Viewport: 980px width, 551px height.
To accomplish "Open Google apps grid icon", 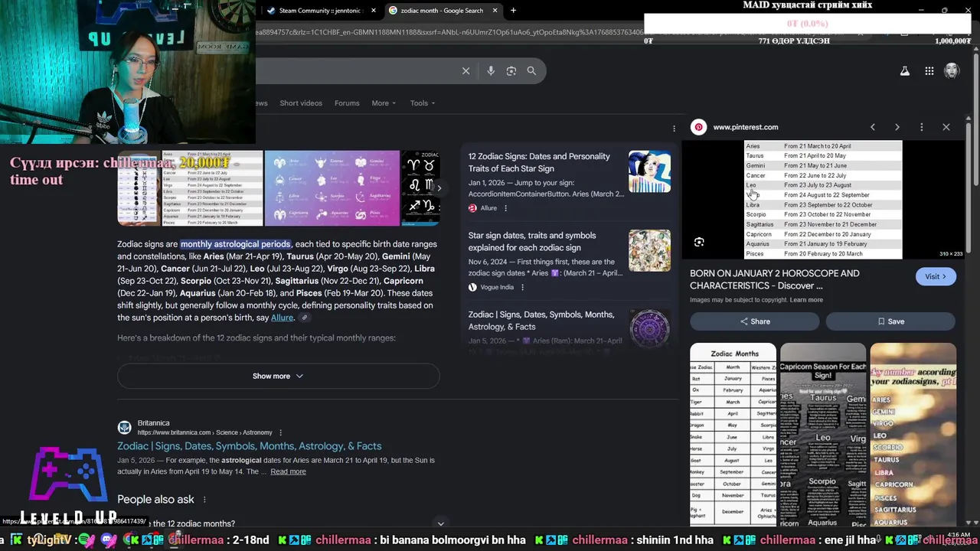I will 929,70.
